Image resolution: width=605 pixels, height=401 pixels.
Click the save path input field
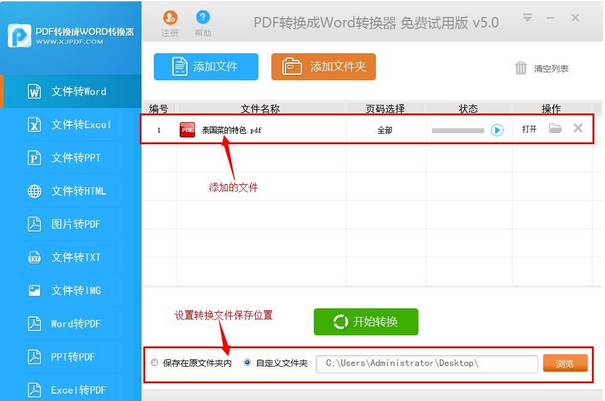click(x=427, y=364)
